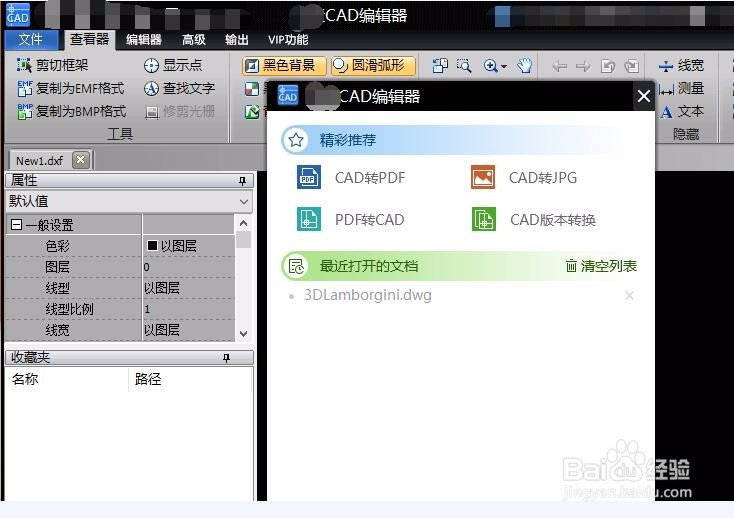The width and height of the screenshot is (734, 518).
Task: Click the next view right arrow
Action: 583,66
